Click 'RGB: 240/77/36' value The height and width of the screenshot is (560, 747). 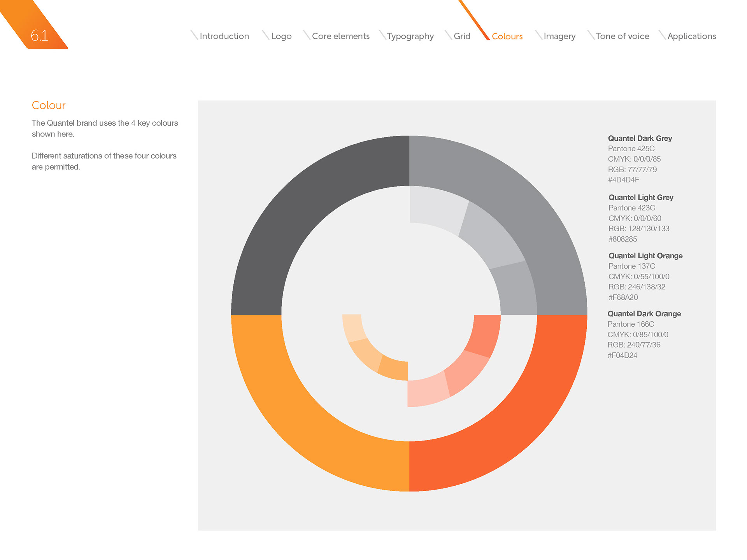tap(634, 345)
